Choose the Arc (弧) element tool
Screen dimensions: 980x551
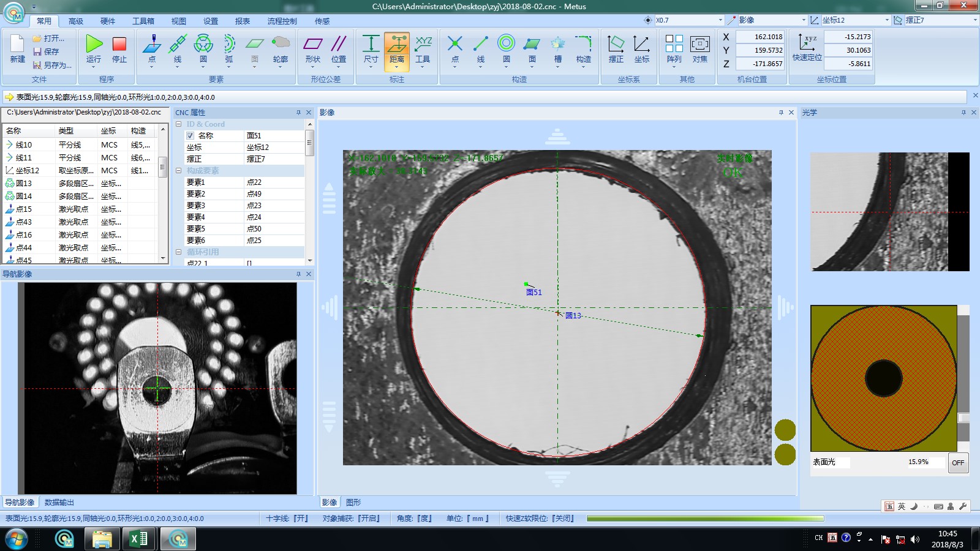[228, 44]
